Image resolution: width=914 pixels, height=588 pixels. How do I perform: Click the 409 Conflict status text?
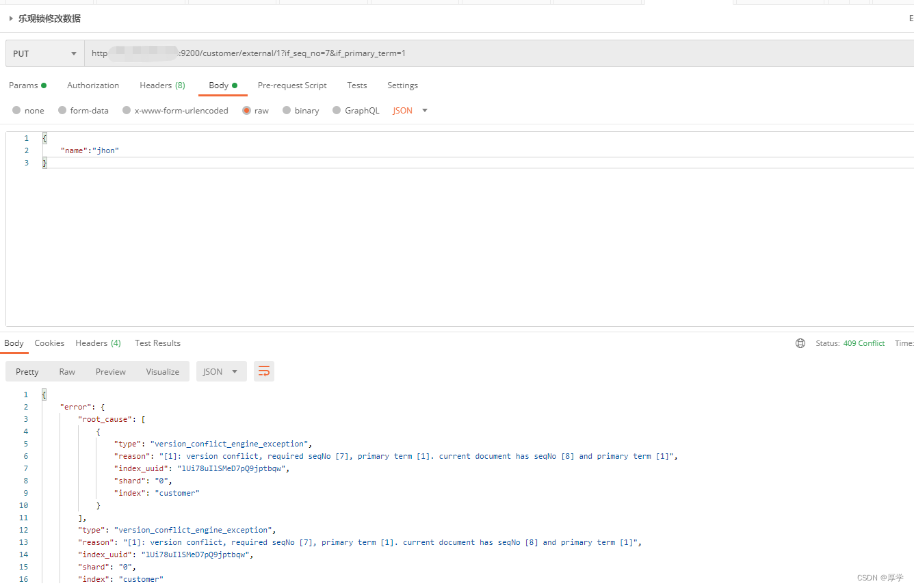(x=864, y=343)
